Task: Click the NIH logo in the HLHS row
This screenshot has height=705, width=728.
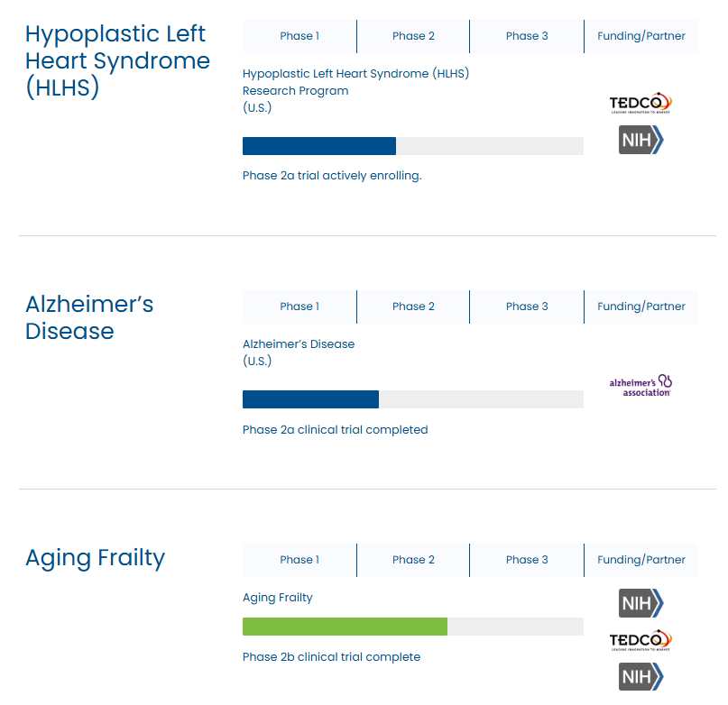Action: pos(640,140)
